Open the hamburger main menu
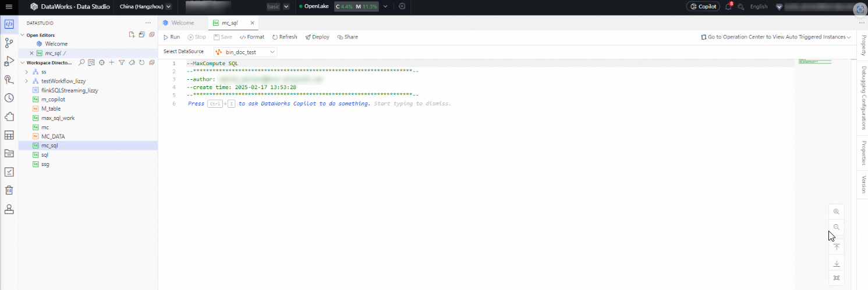 [9, 6]
